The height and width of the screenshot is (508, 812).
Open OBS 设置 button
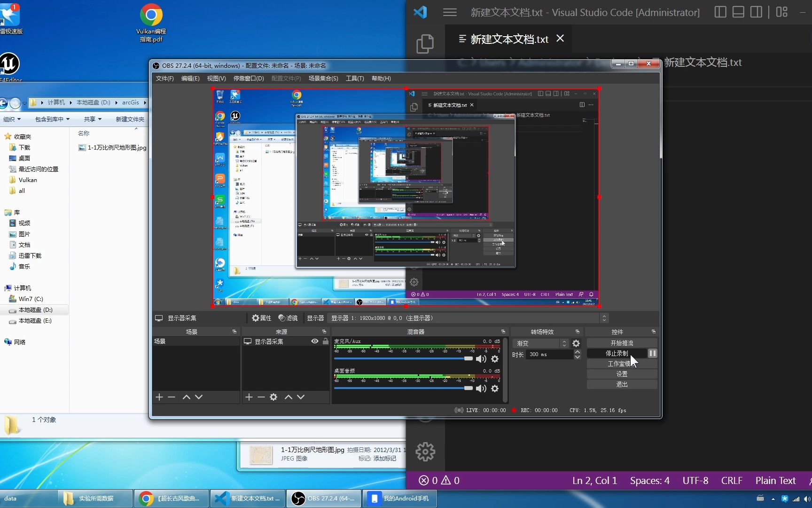coord(622,374)
